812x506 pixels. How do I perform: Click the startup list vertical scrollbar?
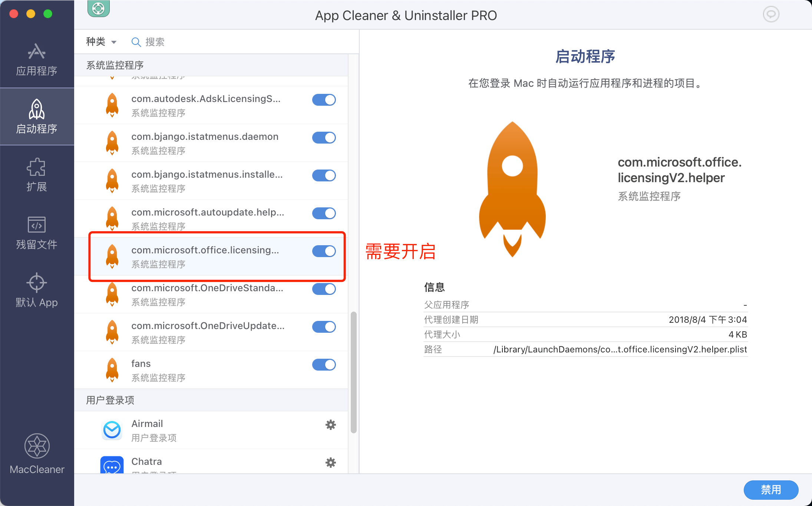click(x=353, y=372)
